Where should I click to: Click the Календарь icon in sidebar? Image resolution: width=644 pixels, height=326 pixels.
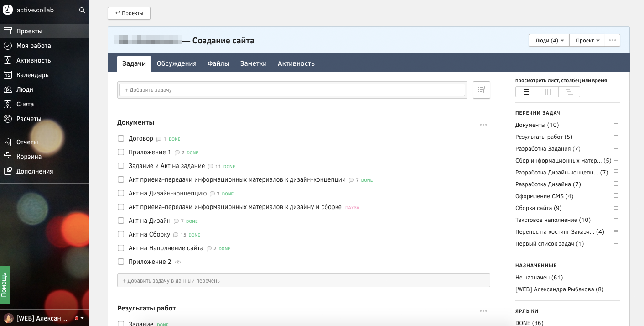pyautogui.click(x=7, y=75)
